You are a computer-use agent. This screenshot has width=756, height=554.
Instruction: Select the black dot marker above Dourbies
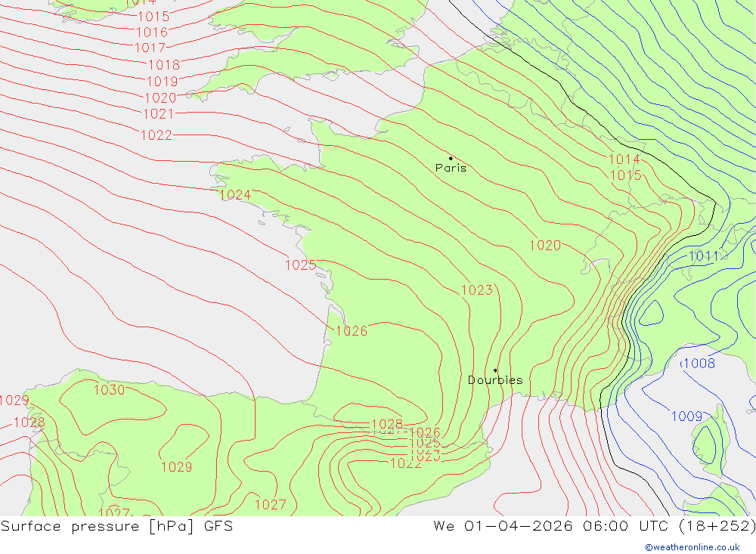(495, 370)
